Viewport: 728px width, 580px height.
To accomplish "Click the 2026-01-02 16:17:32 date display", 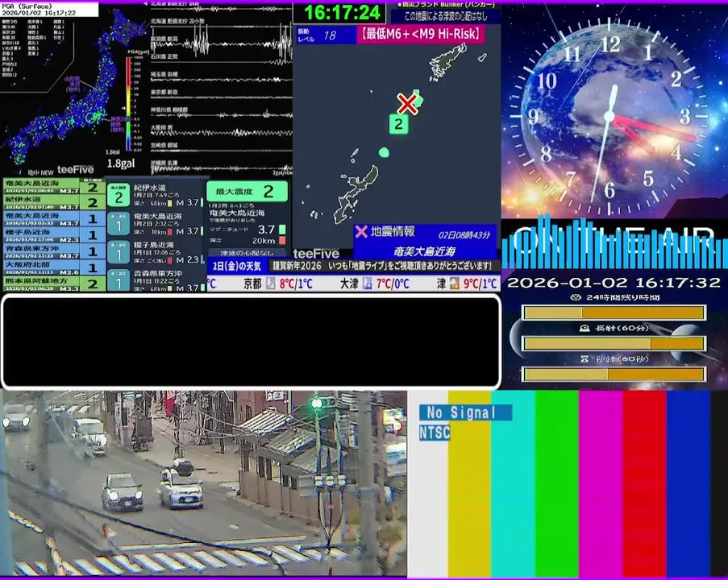I will point(614,282).
